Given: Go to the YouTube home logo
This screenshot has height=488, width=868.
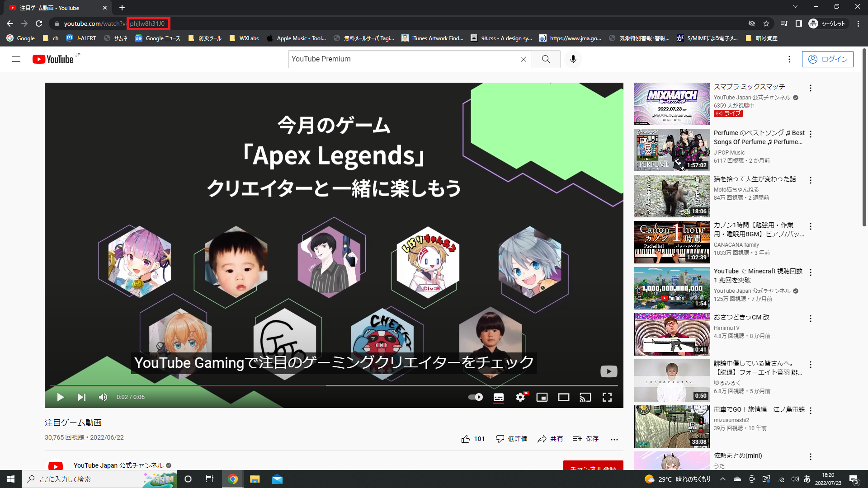Looking at the screenshot, I should point(53,59).
